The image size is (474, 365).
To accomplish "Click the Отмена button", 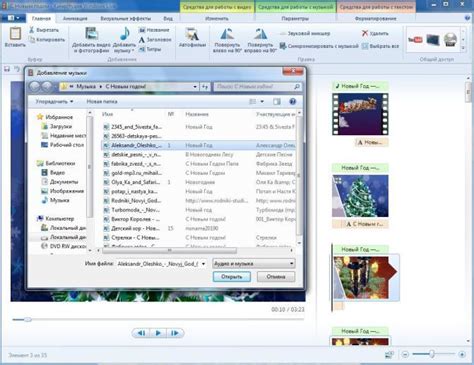I will [x=276, y=277].
